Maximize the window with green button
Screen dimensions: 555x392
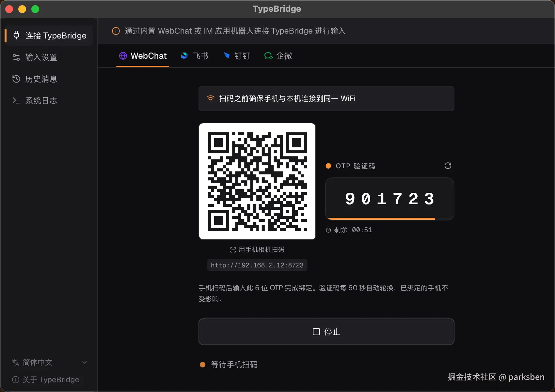coord(35,9)
